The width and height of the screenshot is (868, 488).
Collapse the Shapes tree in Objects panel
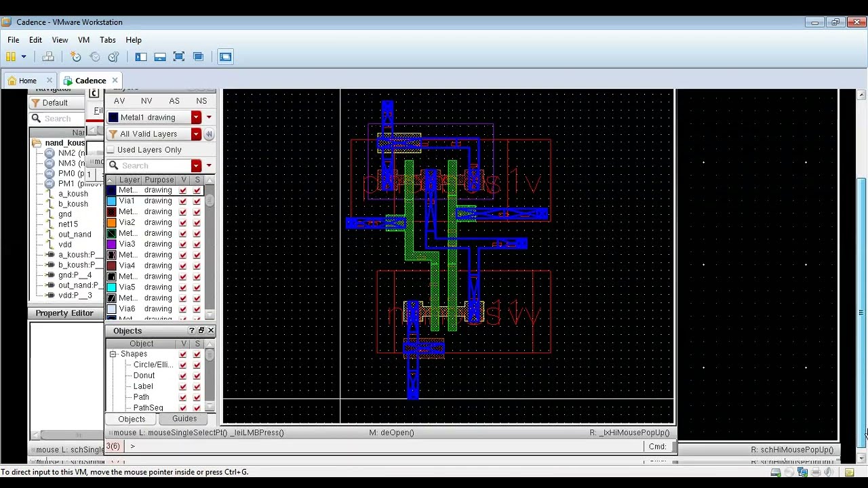point(113,354)
